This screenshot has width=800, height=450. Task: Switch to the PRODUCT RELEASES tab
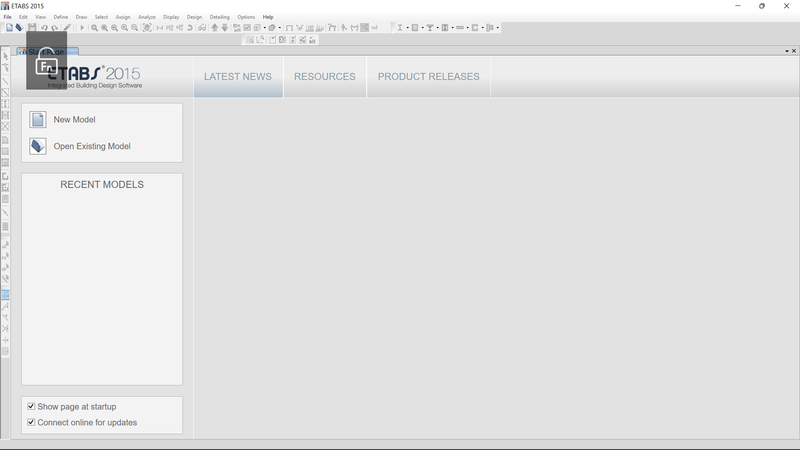pyautogui.click(x=429, y=77)
